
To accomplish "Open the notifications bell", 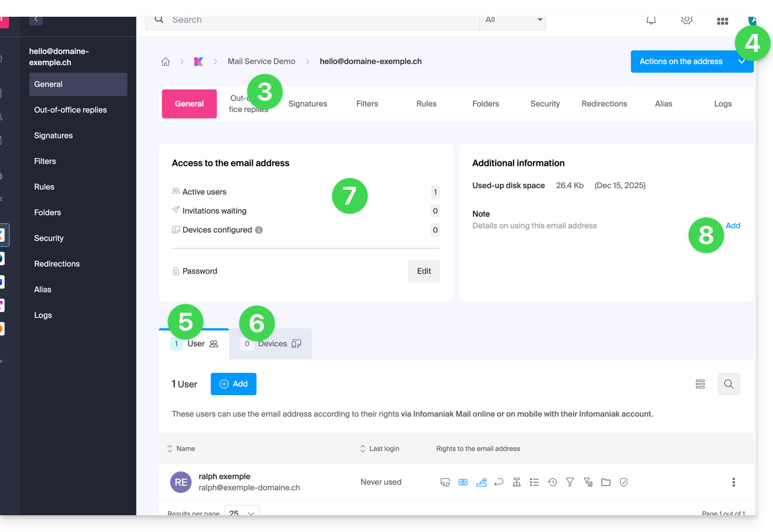I will [x=651, y=21].
